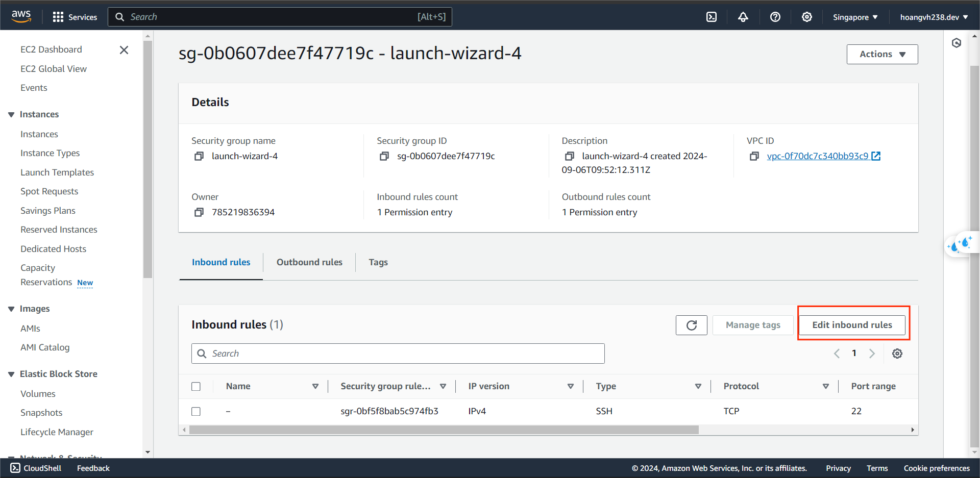Open the info panel hexagon icon
Viewport: 980px width, 478px height.
[957, 43]
